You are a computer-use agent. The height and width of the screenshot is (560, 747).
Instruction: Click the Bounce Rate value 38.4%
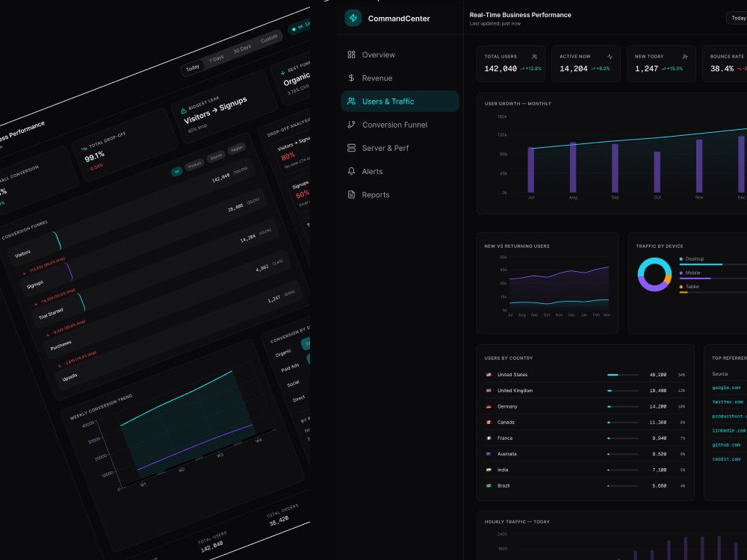coord(722,69)
